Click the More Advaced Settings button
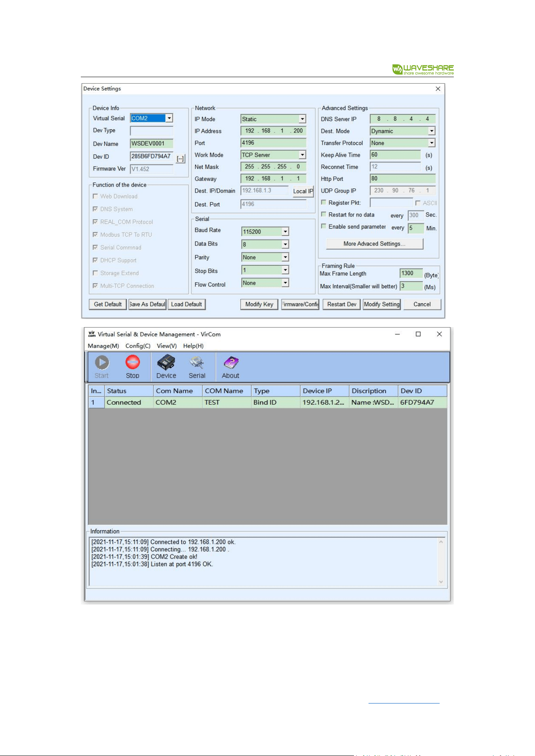 (375, 244)
